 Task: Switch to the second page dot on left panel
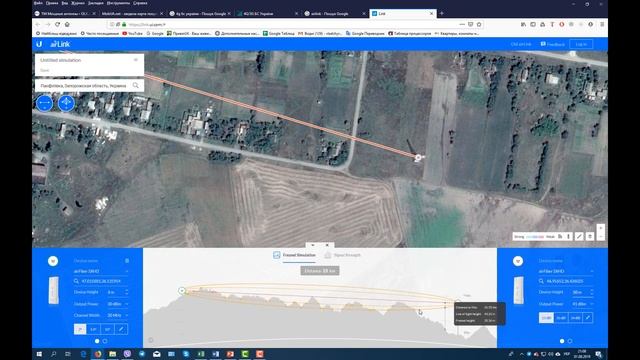point(105,341)
